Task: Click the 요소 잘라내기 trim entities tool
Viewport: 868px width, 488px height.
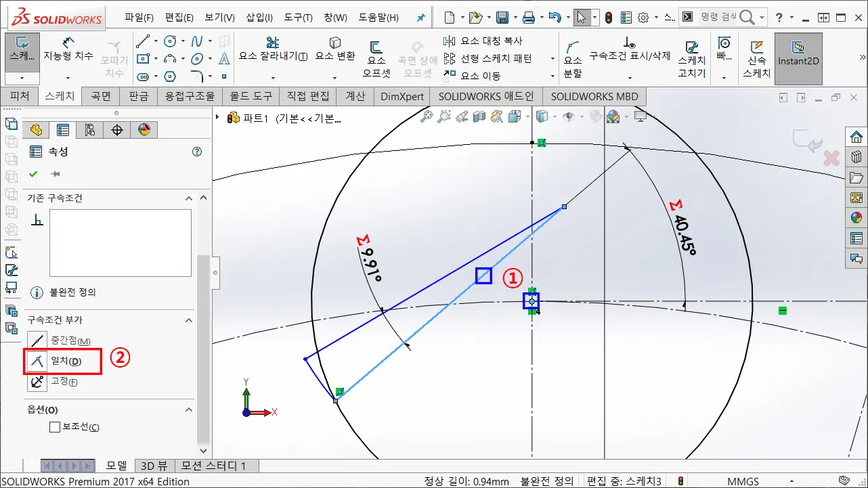Action: pos(273,49)
